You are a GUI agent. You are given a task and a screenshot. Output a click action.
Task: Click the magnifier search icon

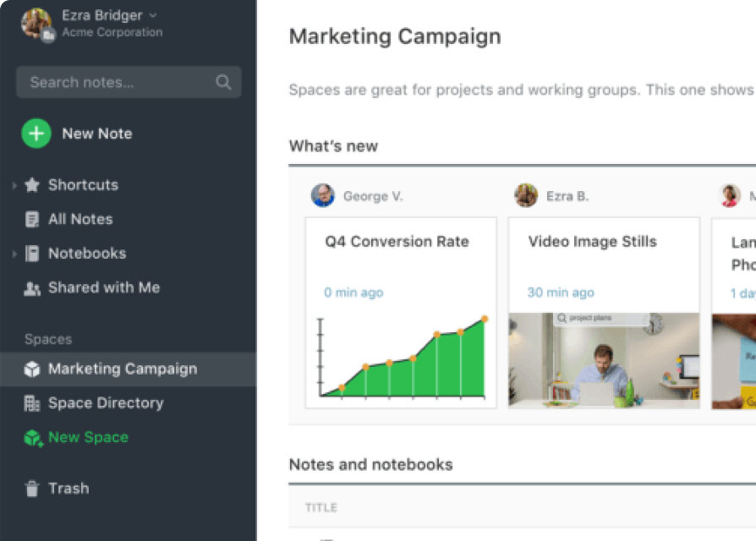[223, 82]
